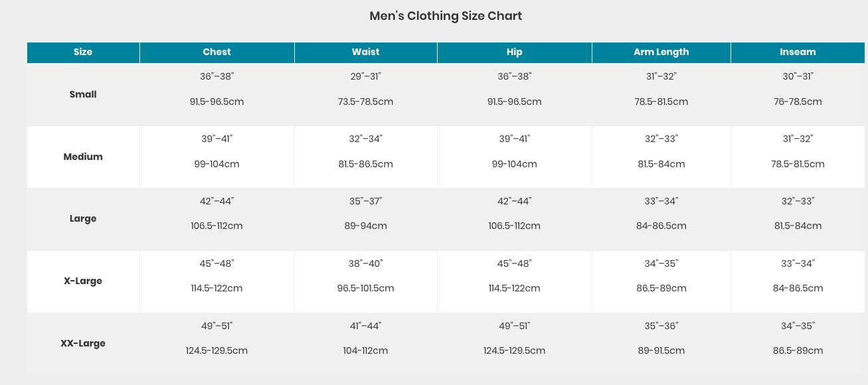Click the Hip column header
The width and height of the screenshot is (868, 385).
(x=514, y=52)
